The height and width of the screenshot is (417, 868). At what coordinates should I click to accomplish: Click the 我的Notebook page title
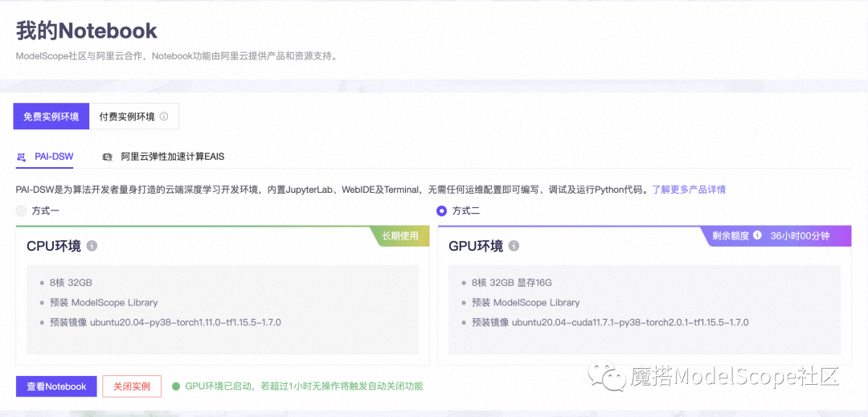[86, 31]
